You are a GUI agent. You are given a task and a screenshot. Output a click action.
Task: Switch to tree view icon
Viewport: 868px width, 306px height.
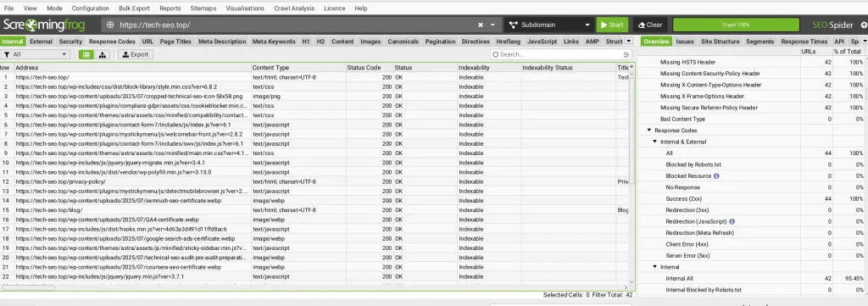tap(102, 54)
